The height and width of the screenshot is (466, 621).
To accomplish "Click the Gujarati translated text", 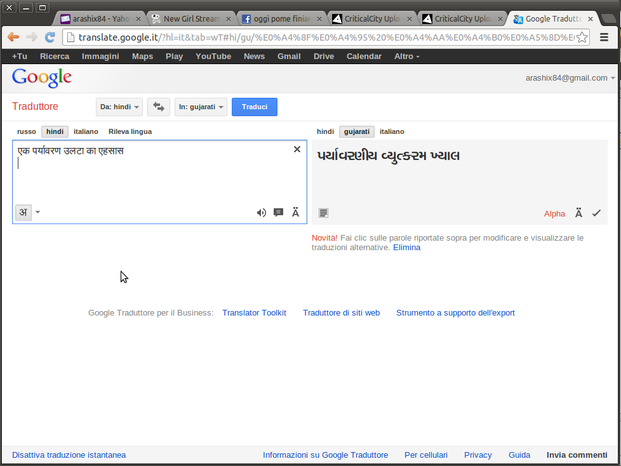I will click(x=388, y=156).
